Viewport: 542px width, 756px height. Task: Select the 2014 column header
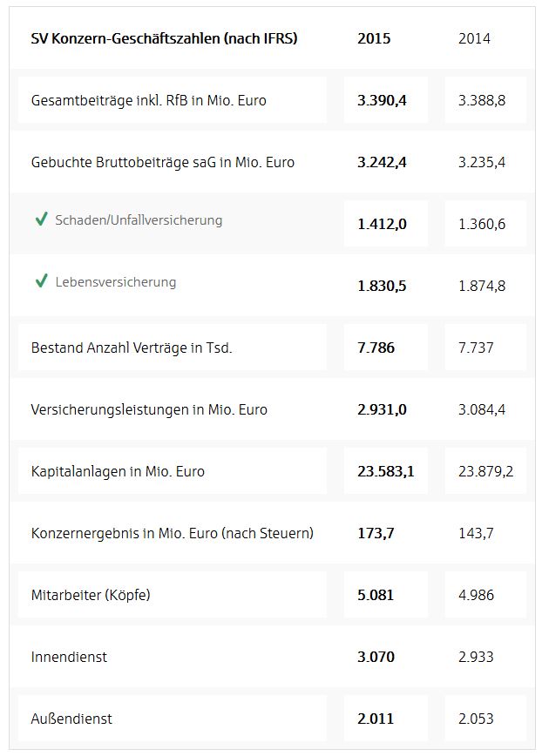[474, 38]
